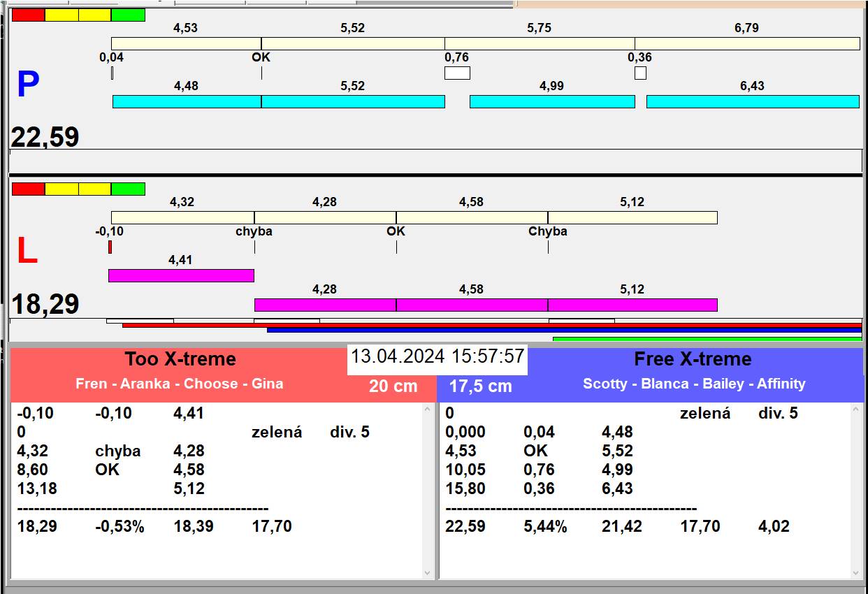Select the magenta 5,12 run bar
Screen dimensions: 868x594
pos(632,305)
